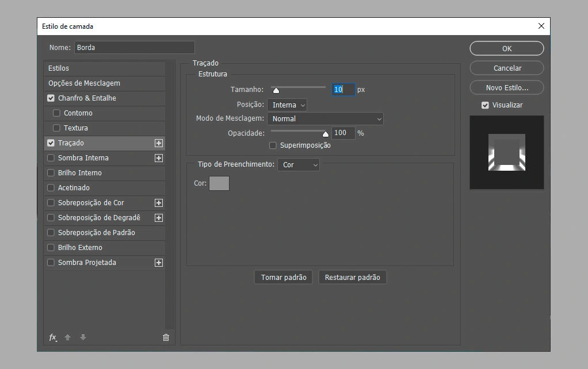Add another Traçado effect with plus icon
Image resolution: width=588 pixels, height=369 pixels.
(x=159, y=143)
